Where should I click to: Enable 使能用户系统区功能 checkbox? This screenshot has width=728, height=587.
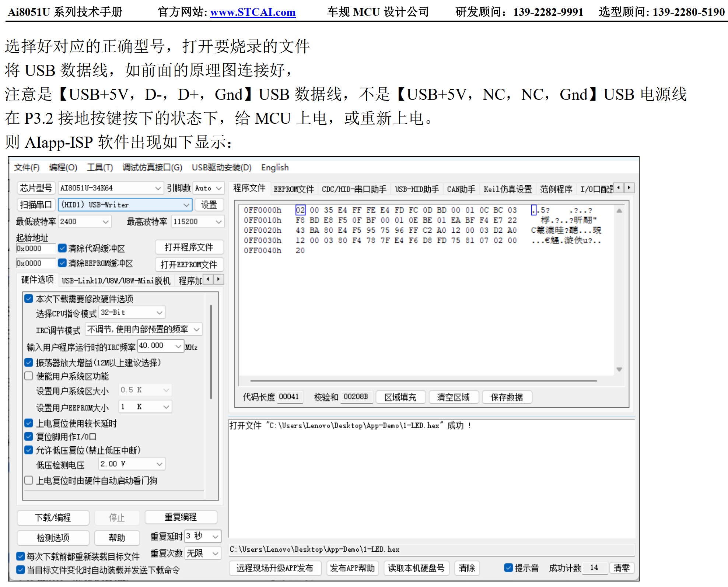click(x=29, y=376)
